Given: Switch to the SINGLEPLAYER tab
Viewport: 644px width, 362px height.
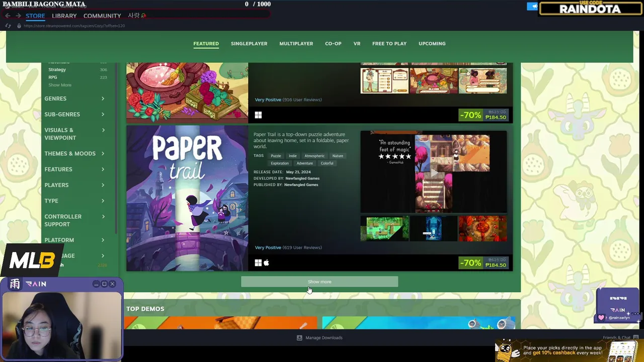Looking at the screenshot, I should tap(249, 44).
